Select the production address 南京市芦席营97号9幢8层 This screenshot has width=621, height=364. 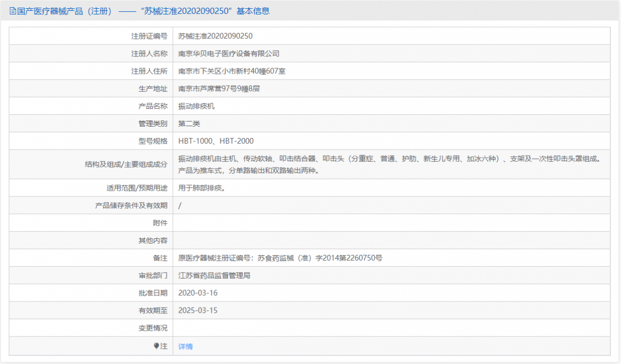(x=219, y=89)
